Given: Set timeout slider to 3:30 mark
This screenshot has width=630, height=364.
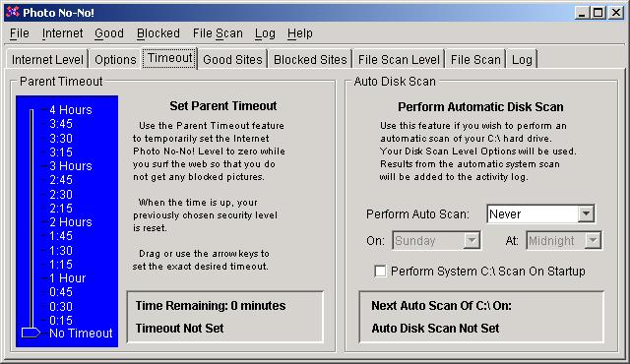Looking at the screenshot, I should pos(61,138).
